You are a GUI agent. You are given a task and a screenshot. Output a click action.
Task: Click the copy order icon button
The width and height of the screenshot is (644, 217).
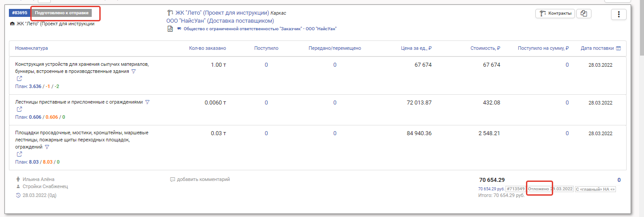tap(583, 13)
